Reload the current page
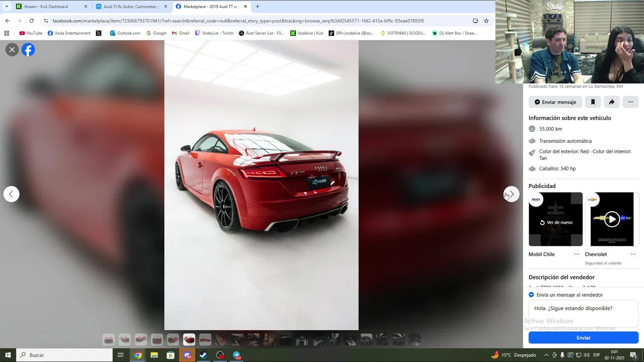Image resolution: width=644 pixels, height=362 pixels. [x=32, y=21]
